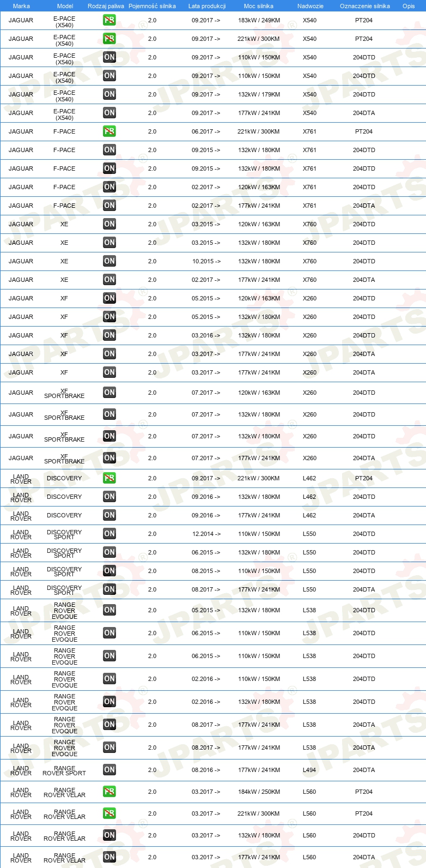Click the Oznaczenie silnika column header
The width and height of the screenshot is (426, 868).
click(365, 6)
